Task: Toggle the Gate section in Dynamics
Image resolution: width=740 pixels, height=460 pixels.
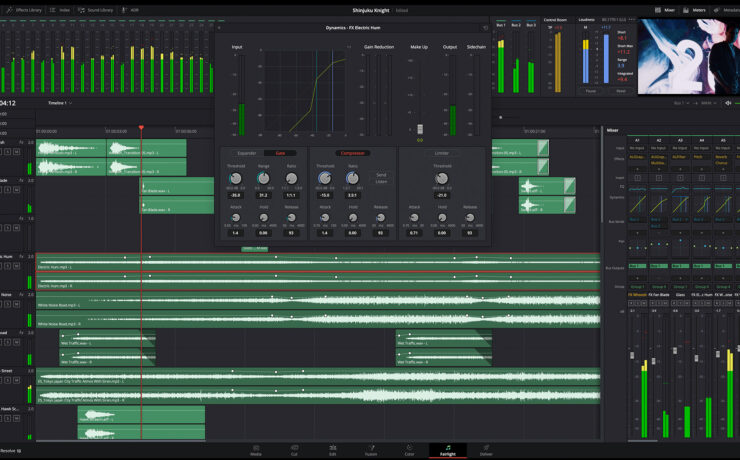Action: pos(280,153)
